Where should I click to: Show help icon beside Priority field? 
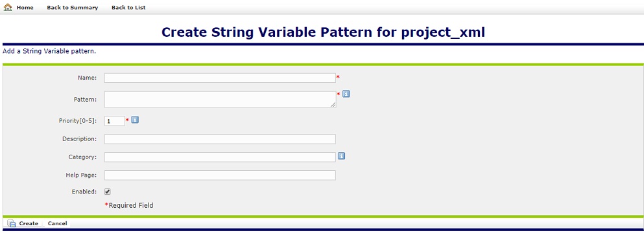click(135, 120)
